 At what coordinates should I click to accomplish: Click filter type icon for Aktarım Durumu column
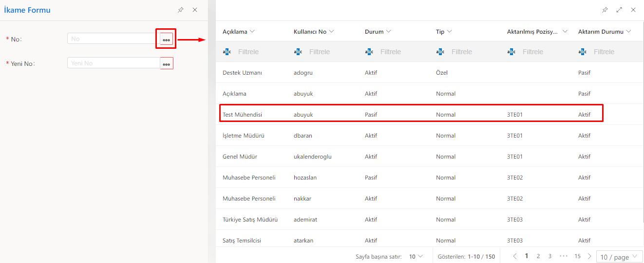pos(582,52)
